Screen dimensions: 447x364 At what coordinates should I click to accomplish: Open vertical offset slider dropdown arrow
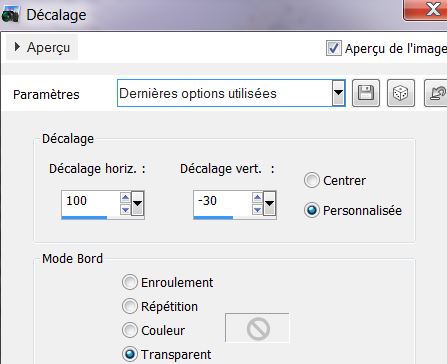click(269, 203)
